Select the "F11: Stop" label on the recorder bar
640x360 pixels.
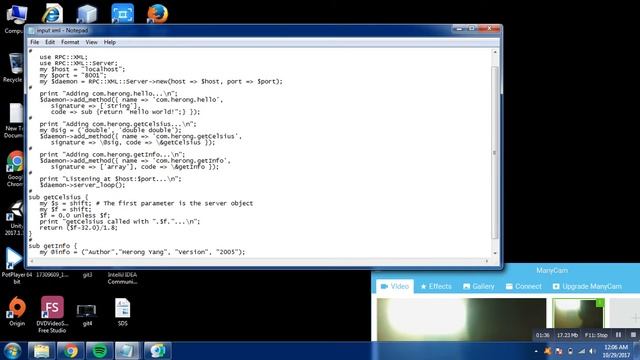pos(596,335)
